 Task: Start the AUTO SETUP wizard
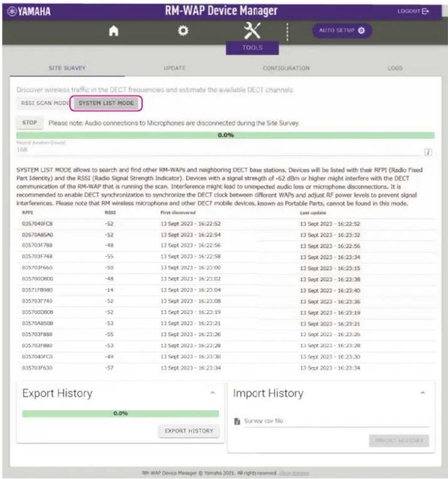pyautogui.click(x=342, y=31)
